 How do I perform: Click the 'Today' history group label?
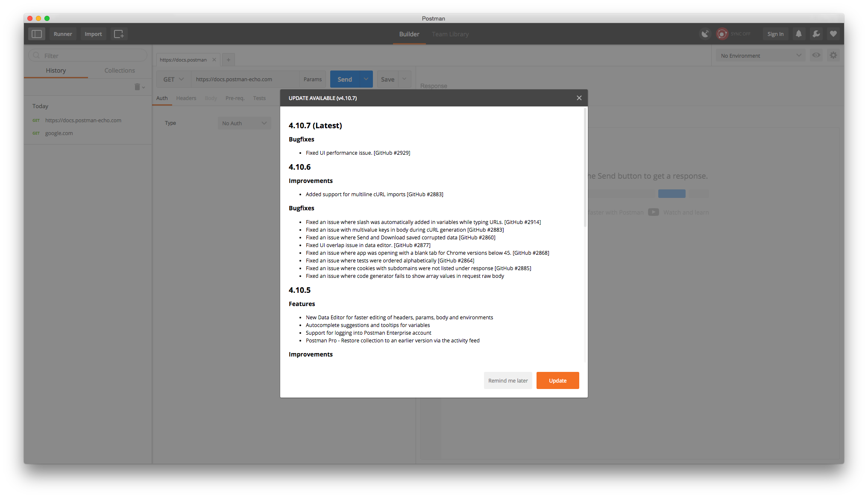point(40,106)
